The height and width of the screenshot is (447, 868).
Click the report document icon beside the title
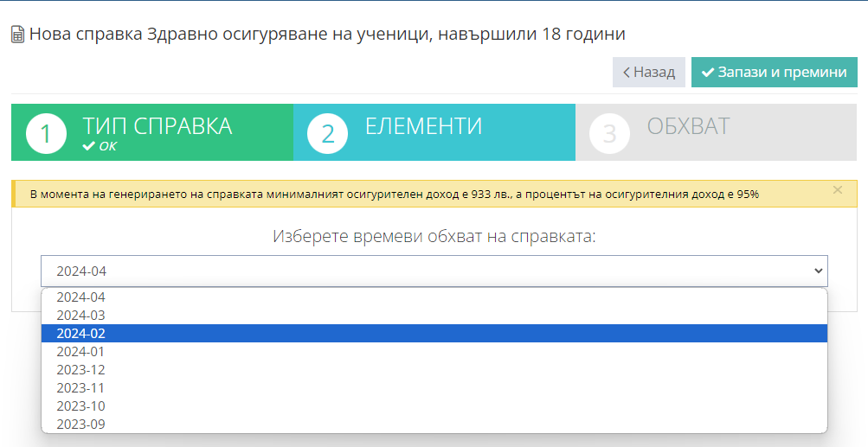[x=17, y=35]
